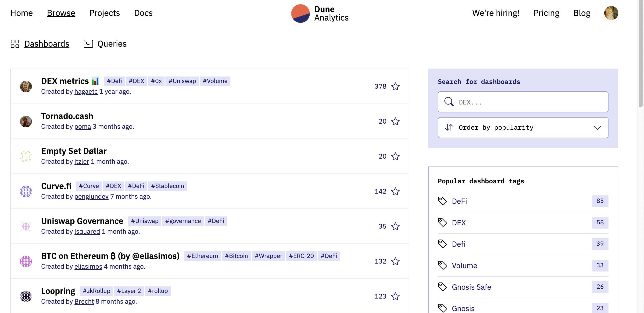Click hagaetc's avatar on DEX metrics
The width and height of the screenshot is (644, 313).
[26, 86]
